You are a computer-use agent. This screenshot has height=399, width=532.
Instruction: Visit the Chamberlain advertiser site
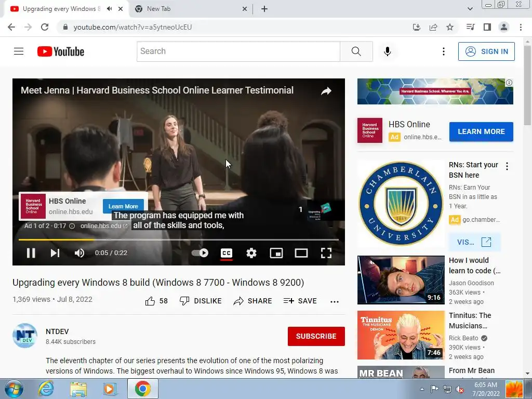[x=474, y=242]
